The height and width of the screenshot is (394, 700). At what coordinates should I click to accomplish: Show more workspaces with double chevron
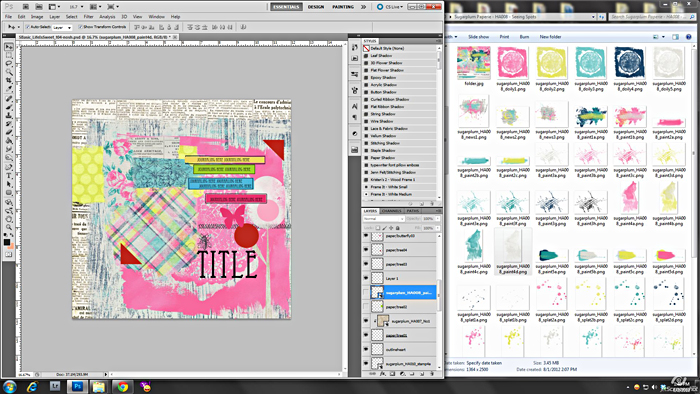point(363,7)
